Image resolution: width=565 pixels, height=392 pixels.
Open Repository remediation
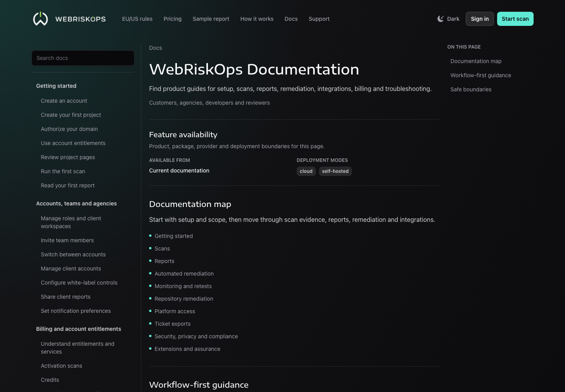tap(184, 299)
